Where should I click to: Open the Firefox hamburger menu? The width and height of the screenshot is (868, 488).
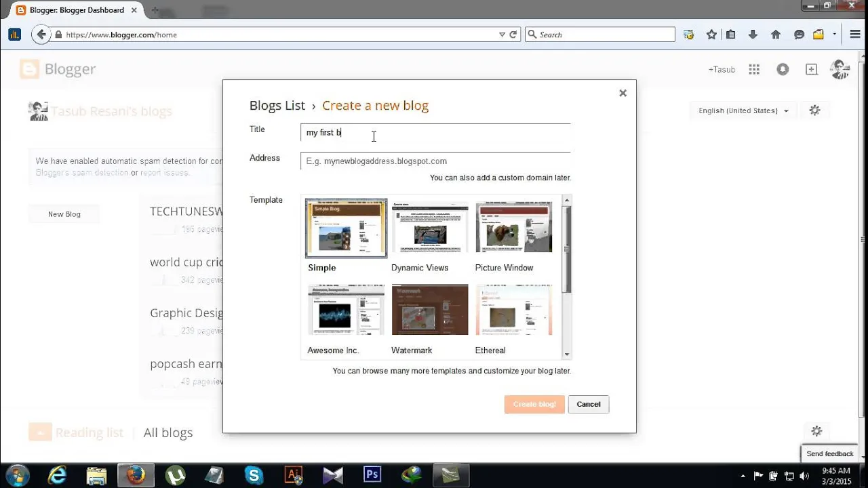tap(854, 35)
